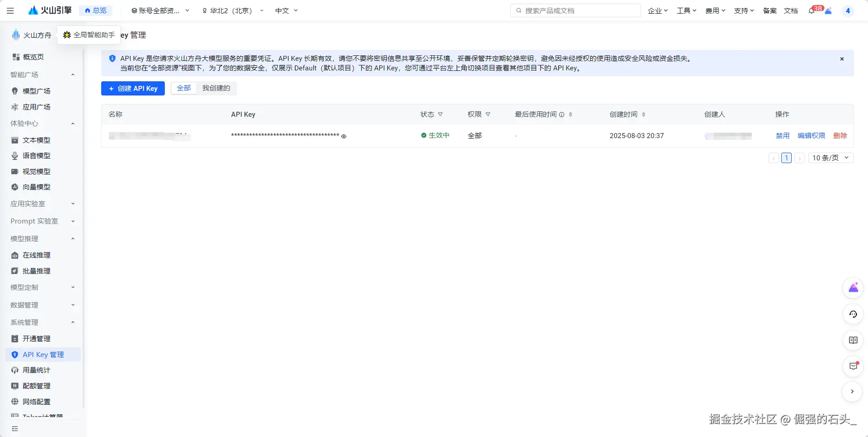This screenshot has height=437, width=868.
Task: Switch to the 我创建的 tab
Action: tap(216, 88)
